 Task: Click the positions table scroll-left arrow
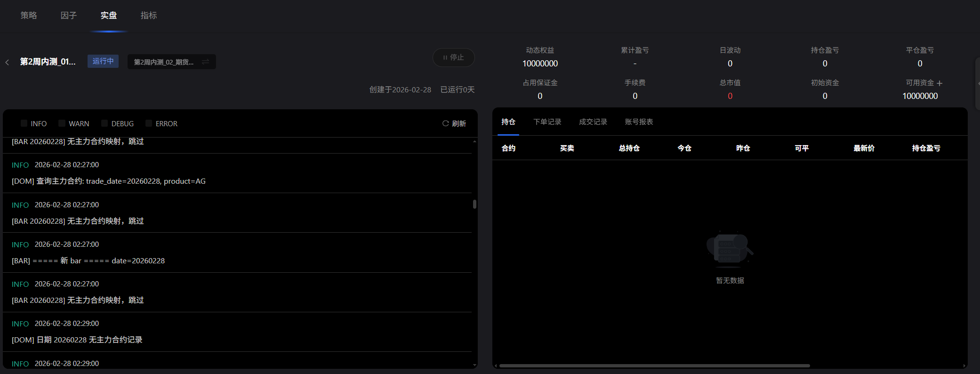(x=495, y=366)
